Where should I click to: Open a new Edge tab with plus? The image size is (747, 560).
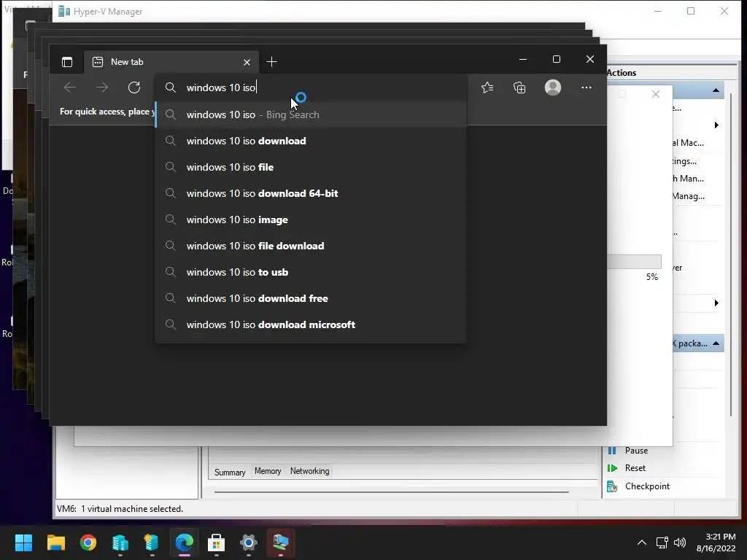(x=271, y=62)
